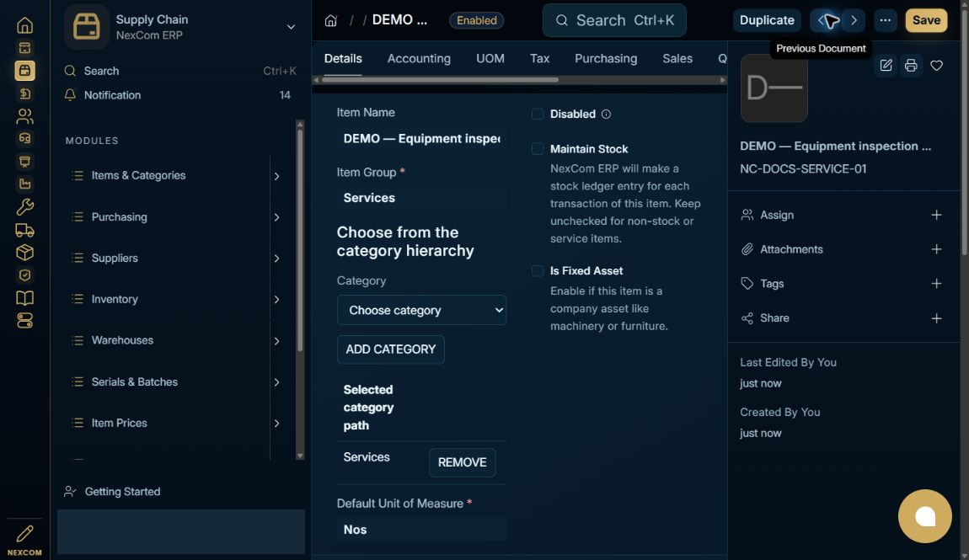969x560 pixels.
Task: Click the Item Name input field
Action: click(421, 138)
